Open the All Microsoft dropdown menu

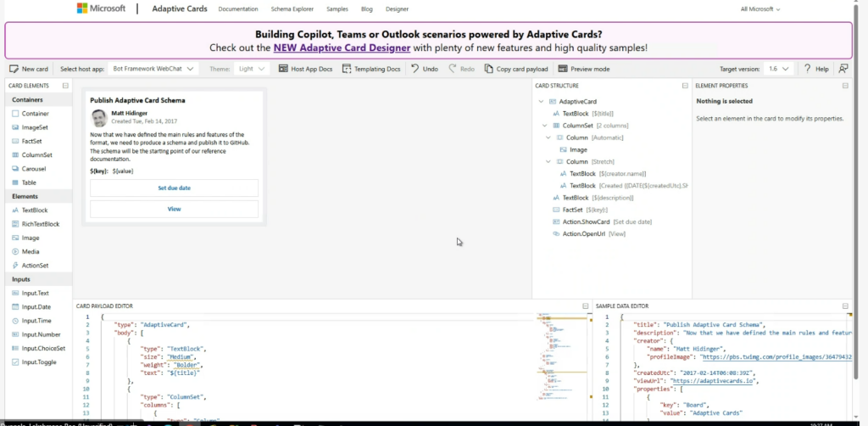[760, 9]
